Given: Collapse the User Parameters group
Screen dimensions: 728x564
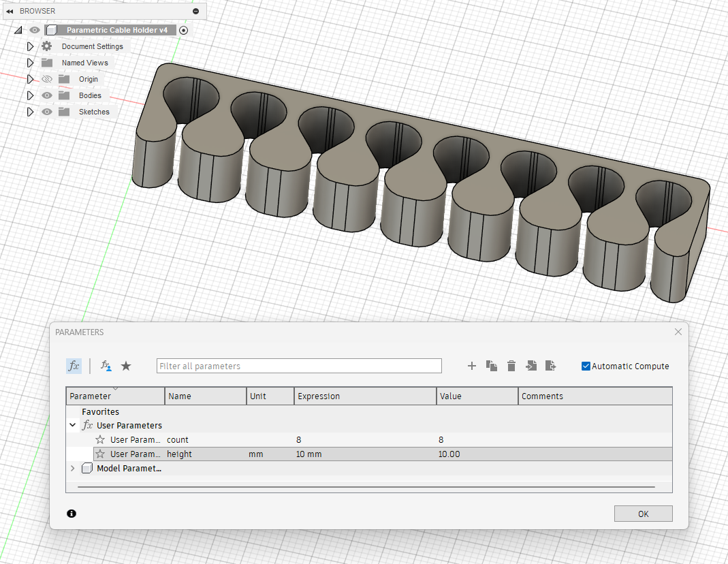Looking at the screenshot, I should coord(73,426).
